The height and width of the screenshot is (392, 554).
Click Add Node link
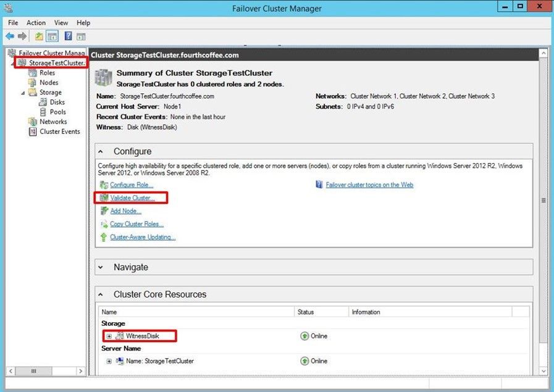pyautogui.click(x=126, y=211)
